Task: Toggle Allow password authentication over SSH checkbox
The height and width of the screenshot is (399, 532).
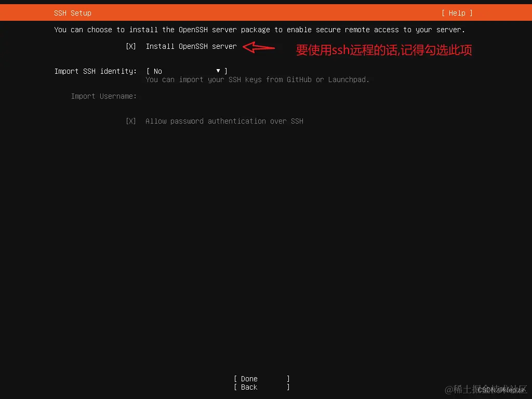Action: [130, 121]
